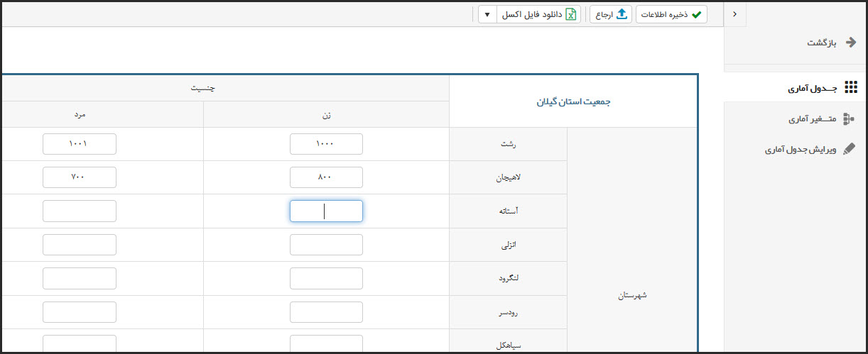Focus the مرد input field for لاهیجان
Viewport: 868px width, 354px height.
[79, 177]
